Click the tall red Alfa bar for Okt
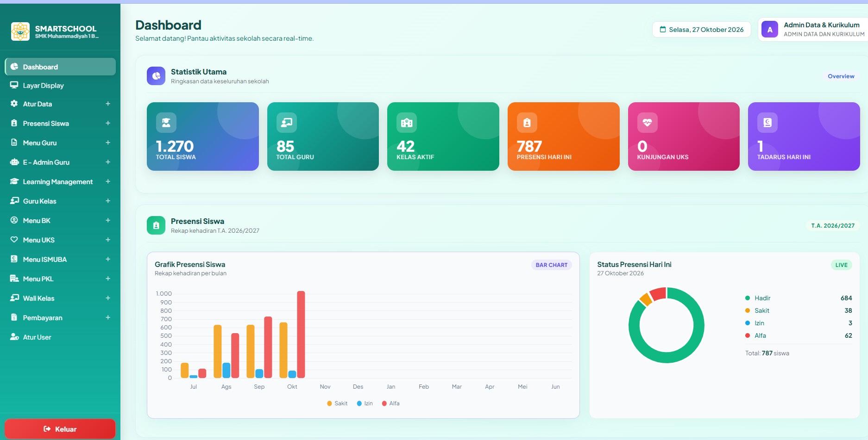The height and width of the screenshot is (440, 868). coord(301,335)
